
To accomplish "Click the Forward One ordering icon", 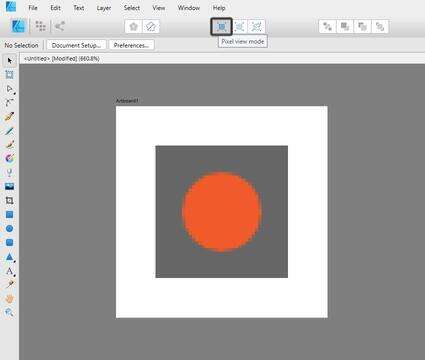I will coord(362,26).
